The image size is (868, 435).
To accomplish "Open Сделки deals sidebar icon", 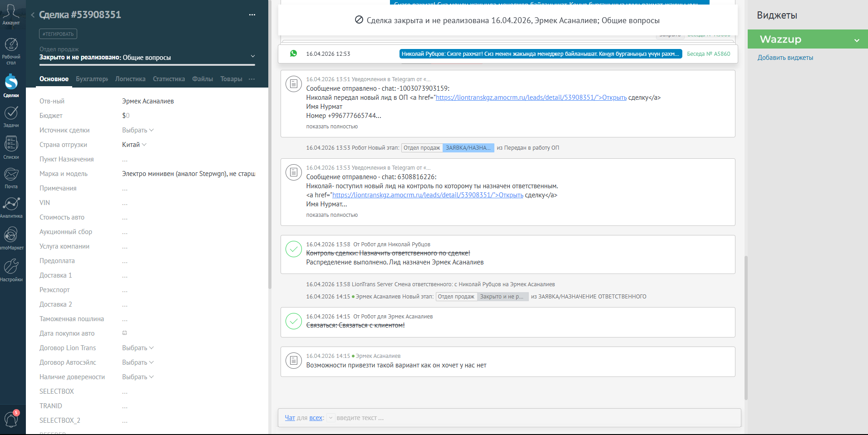I will pyautogui.click(x=11, y=85).
